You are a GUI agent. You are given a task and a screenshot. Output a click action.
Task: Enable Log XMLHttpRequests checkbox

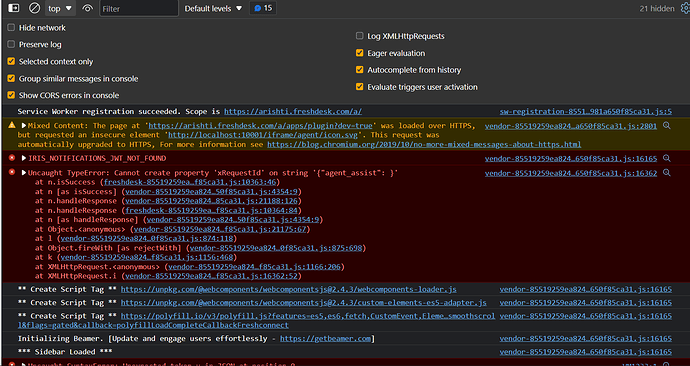click(x=360, y=36)
